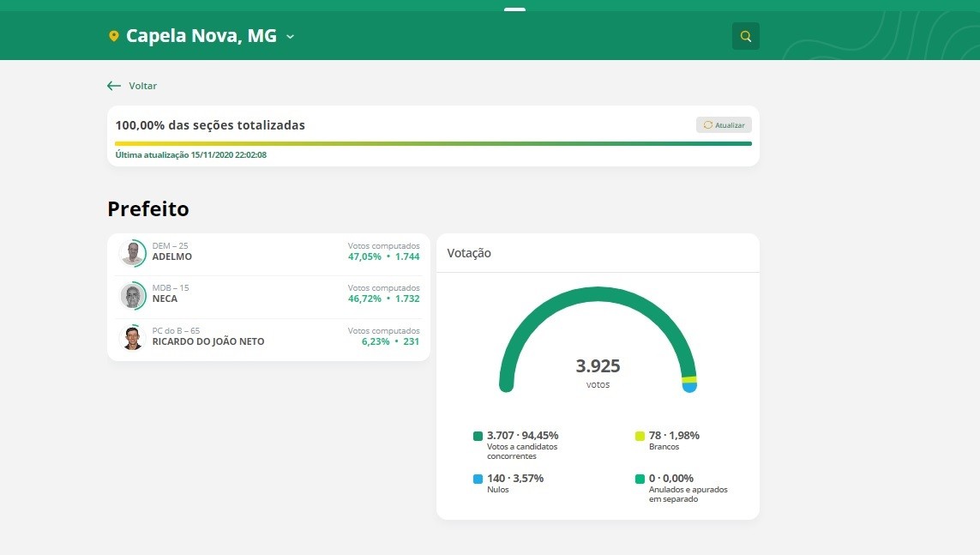
Task: Click the Prefeito section heading
Action: coord(148,208)
